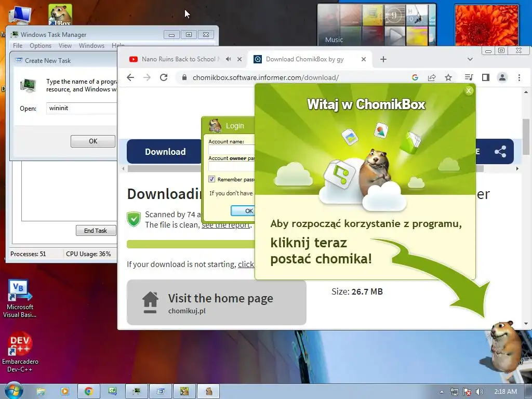Open the Windows Start menu
This screenshot has width=532, height=399.
(x=14, y=391)
